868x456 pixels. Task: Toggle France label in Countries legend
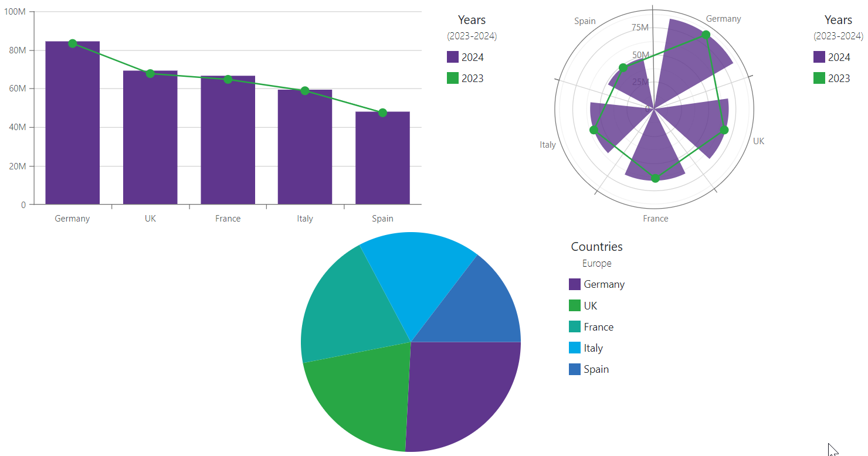pos(599,327)
